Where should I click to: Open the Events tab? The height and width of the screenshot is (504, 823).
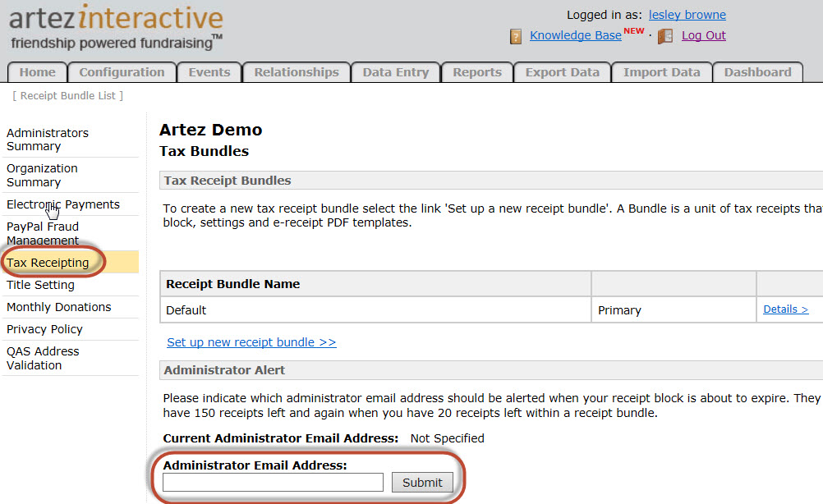click(x=209, y=72)
